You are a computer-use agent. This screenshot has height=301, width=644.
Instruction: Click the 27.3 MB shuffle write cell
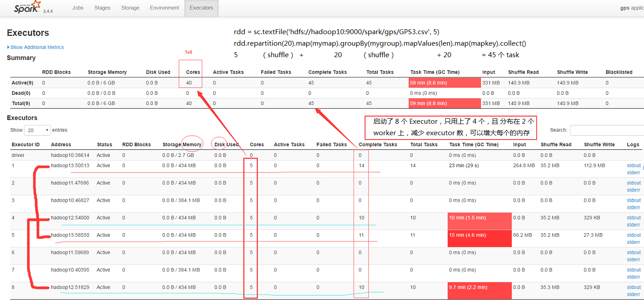click(x=593, y=235)
